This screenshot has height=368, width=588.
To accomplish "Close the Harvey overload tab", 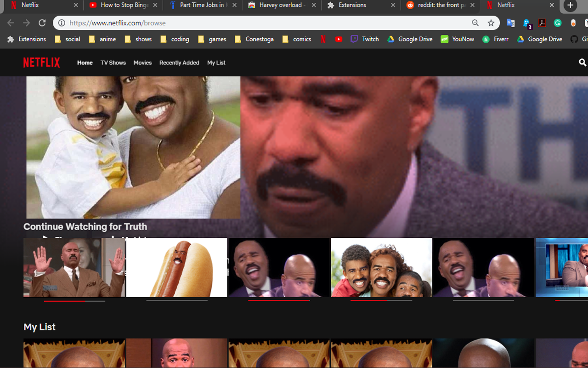I will coord(314,6).
